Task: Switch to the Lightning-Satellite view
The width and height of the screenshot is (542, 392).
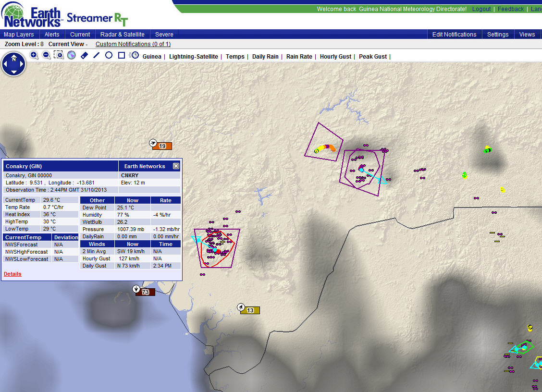Action: 194,56
